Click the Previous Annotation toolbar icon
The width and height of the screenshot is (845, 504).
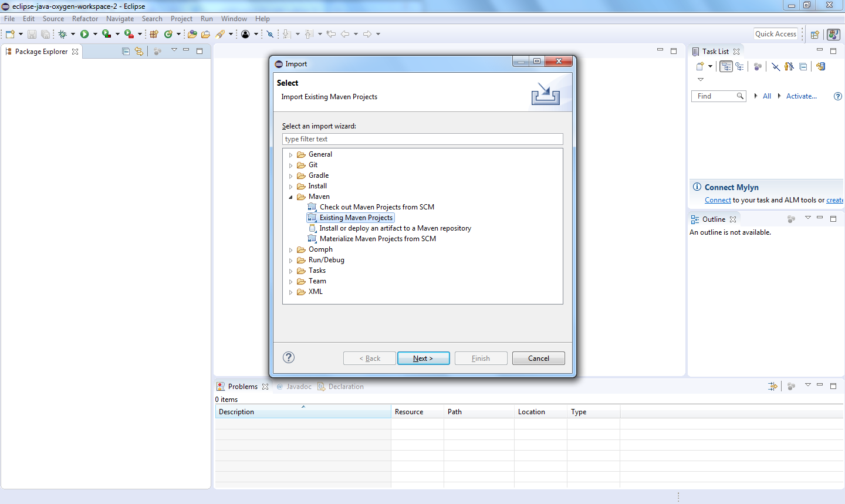309,34
